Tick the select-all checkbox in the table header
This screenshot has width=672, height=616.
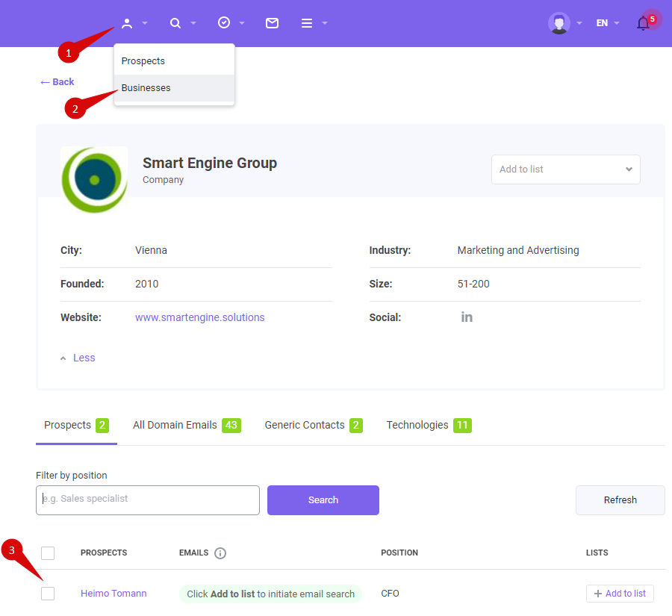click(x=48, y=553)
